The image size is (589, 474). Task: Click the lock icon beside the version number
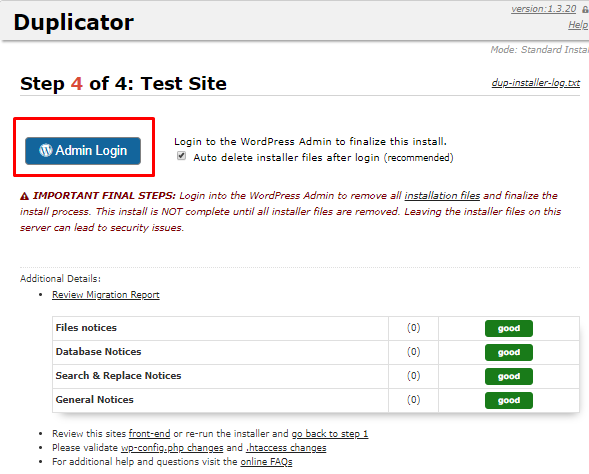585,9
